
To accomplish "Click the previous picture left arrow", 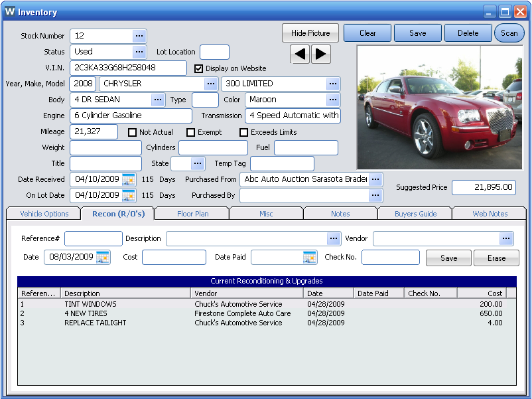I will pyautogui.click(x=300, y=54).
